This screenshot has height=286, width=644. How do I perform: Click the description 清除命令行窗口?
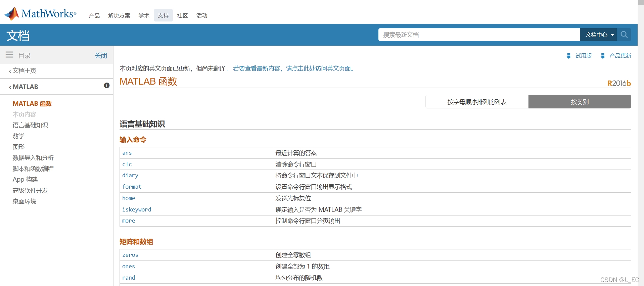pyautogui.click(x=296, y=164)
